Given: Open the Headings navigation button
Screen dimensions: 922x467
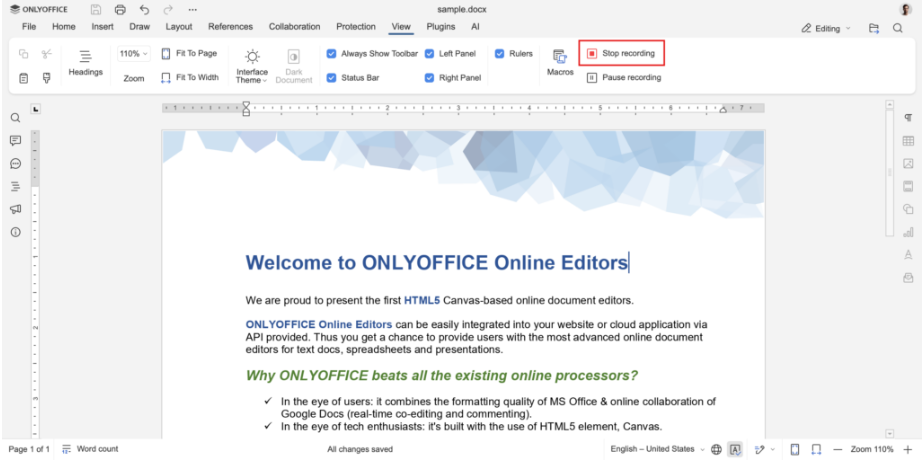Looking at the screenshot, I should coord(86,64).
